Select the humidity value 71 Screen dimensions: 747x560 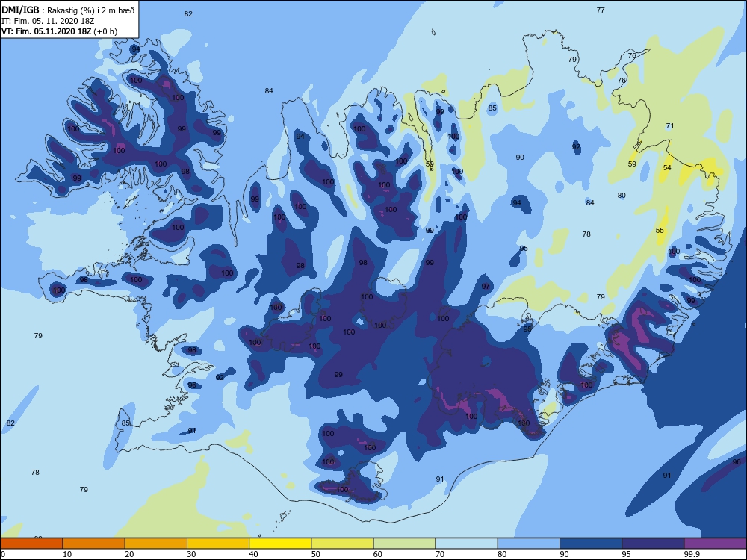point(670,126)
